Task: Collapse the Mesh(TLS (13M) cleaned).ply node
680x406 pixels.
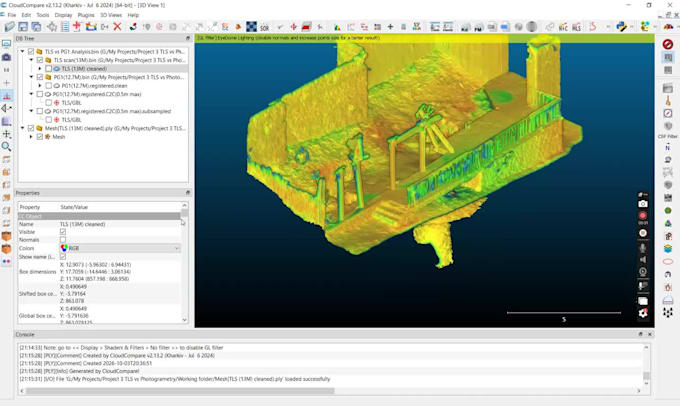Action: [23, 128]
